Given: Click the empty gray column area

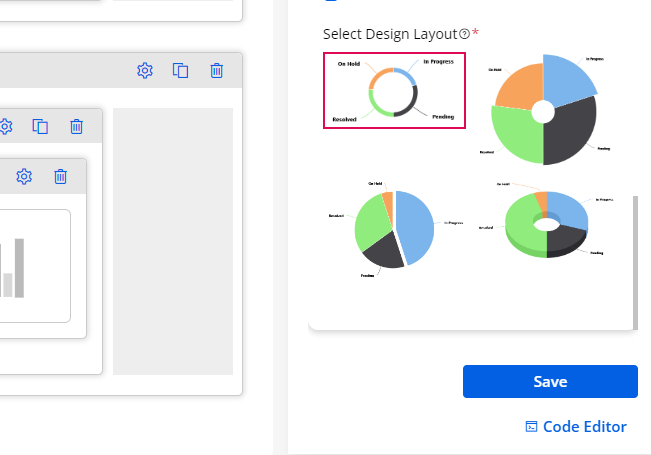Looking at the screenshot, I should point(172,241).
